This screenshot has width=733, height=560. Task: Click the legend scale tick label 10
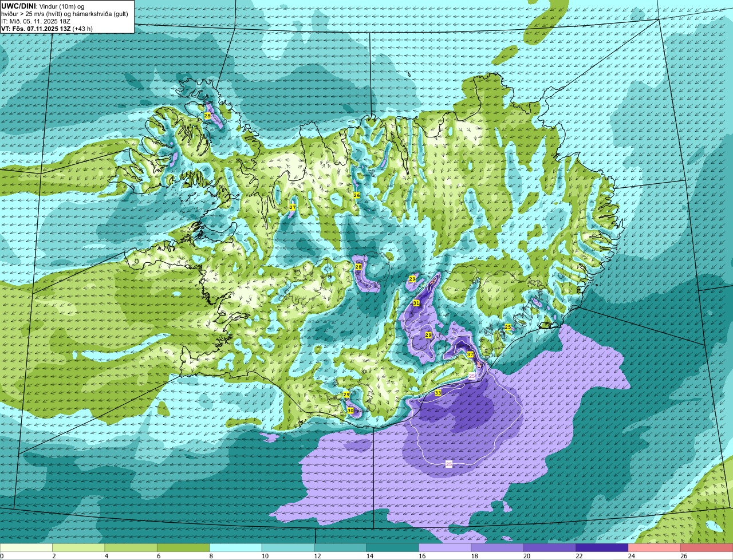tap(265, 556)
